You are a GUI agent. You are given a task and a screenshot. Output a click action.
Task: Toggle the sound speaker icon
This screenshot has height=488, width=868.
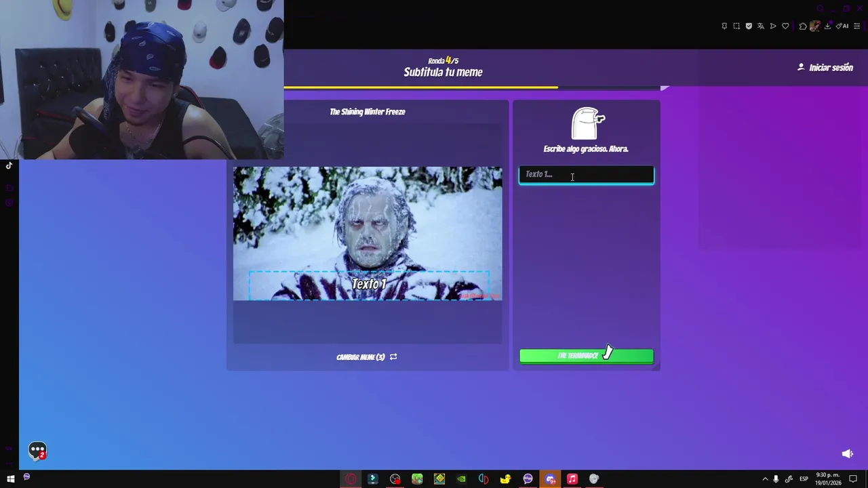coord(847,453)
